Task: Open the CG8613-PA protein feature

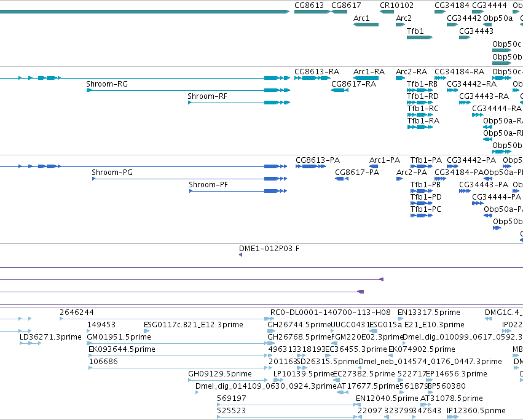Action: point(310,166)
